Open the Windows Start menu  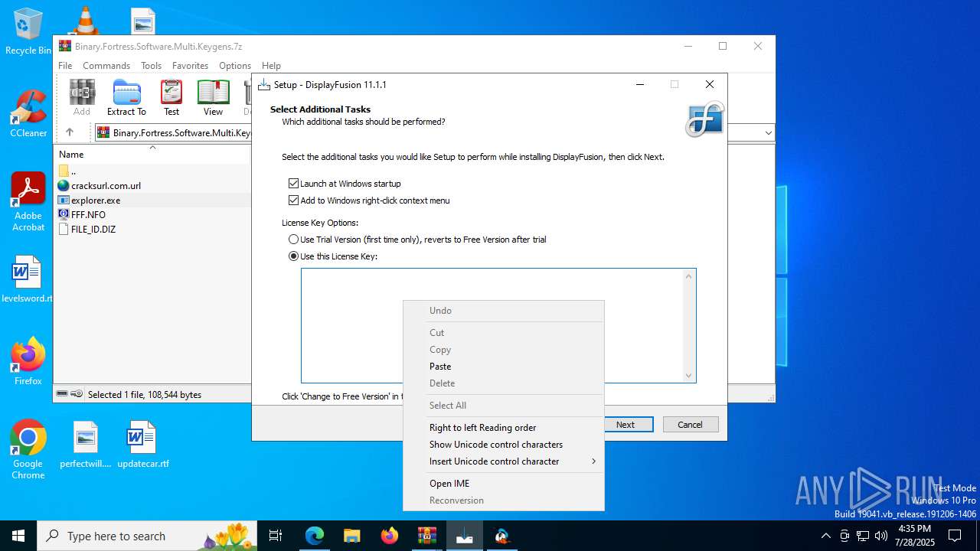pyautogui.click(x=18, y=536)
